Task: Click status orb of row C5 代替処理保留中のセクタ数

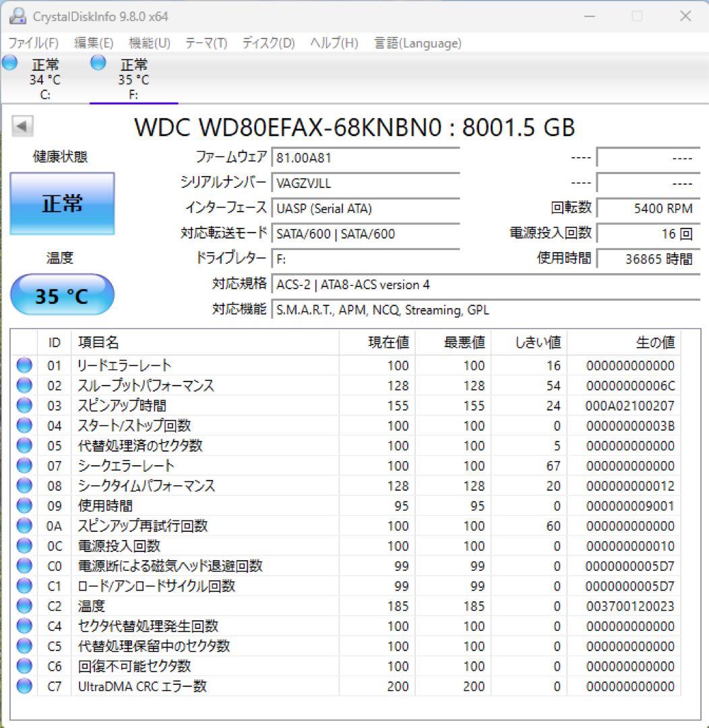Action: 24,646
